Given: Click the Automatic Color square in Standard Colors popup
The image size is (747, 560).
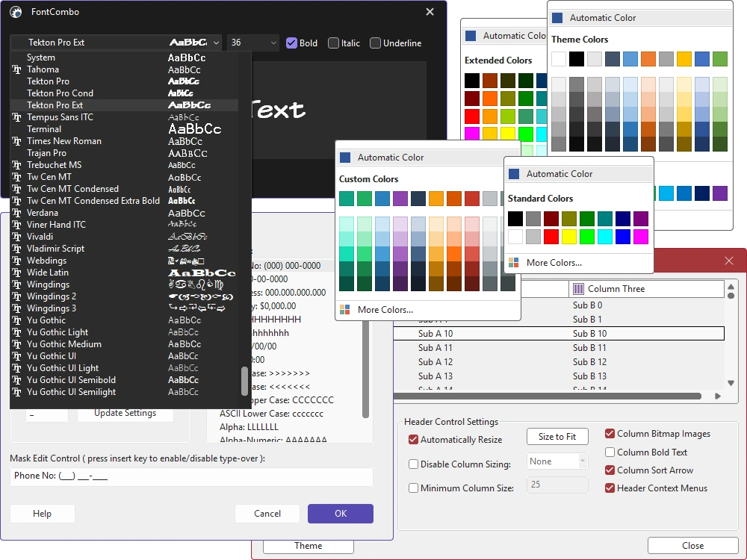Looking at the screenshot, I should (514, 174).
